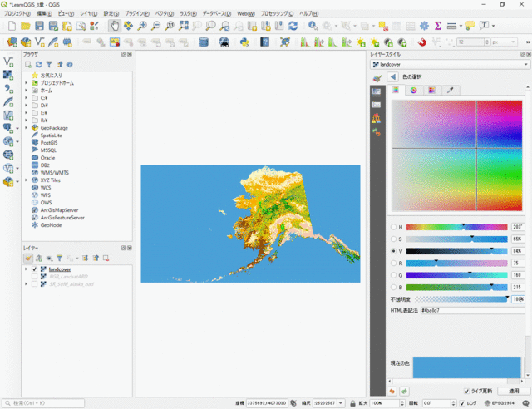Uncheck the landcover layer visibility box
The image size is (532, 409).
click(34, 269)
